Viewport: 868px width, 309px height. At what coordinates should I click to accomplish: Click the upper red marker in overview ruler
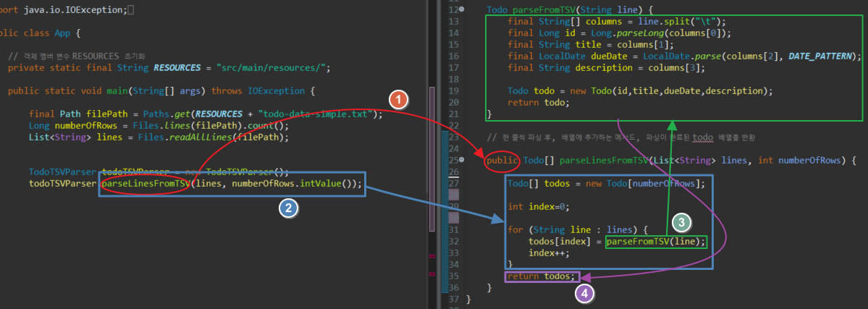432,256
